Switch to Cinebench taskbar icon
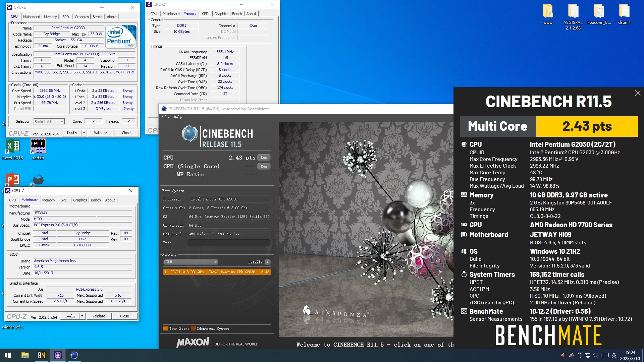The image size is (644, 362). click(74, 355)
